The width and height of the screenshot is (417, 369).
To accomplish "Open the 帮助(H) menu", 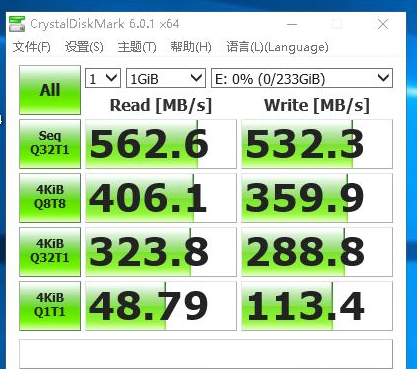I will tap(191, 47).
